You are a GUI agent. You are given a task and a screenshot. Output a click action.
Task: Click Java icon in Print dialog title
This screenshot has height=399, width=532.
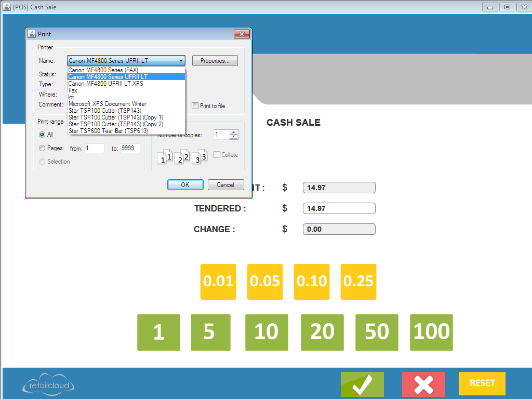pos(32,34)
